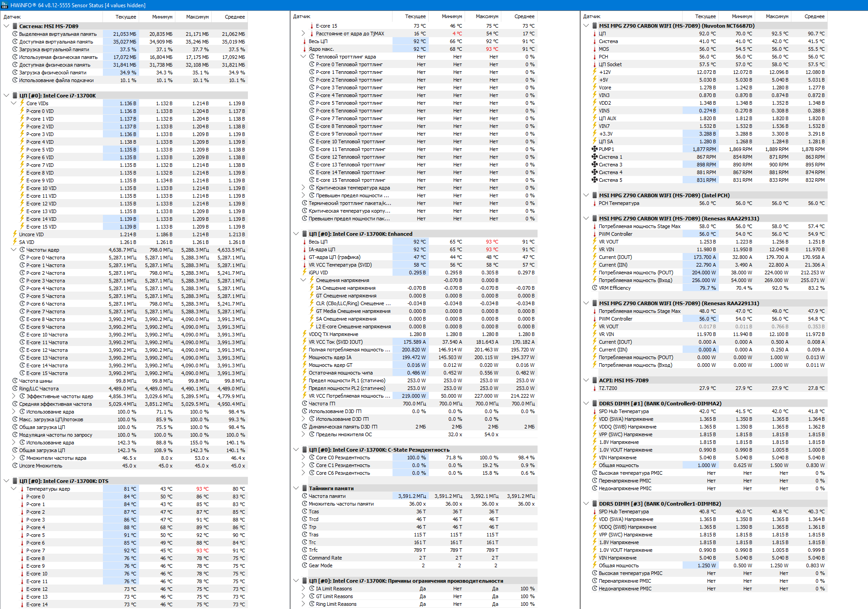Click the lightning icon next to "SA VID"
868x609 pixels.
15,242
